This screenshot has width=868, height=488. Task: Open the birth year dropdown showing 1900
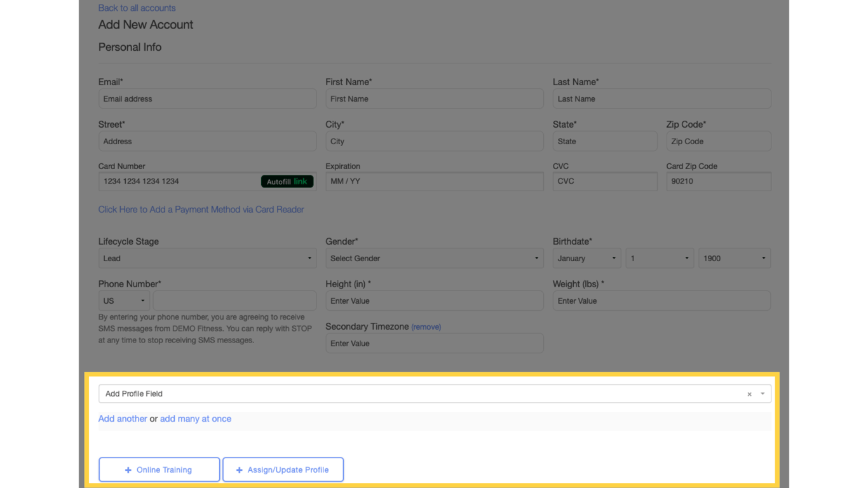click(x=734, y=258)
